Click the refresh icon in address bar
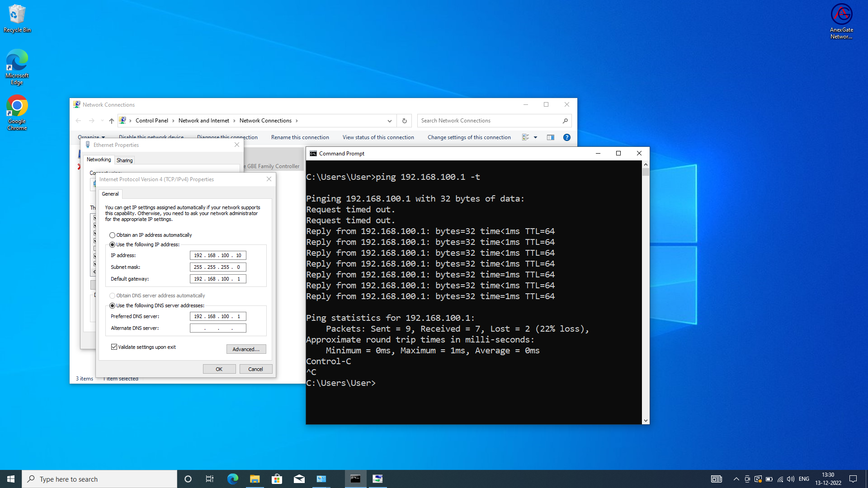 (404, 121)
